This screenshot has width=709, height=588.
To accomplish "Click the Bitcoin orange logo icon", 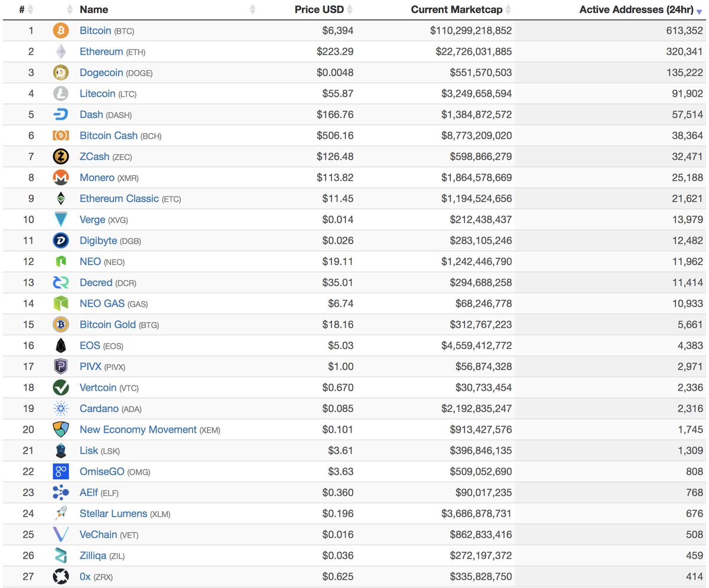I will click(x=61, y=31).
